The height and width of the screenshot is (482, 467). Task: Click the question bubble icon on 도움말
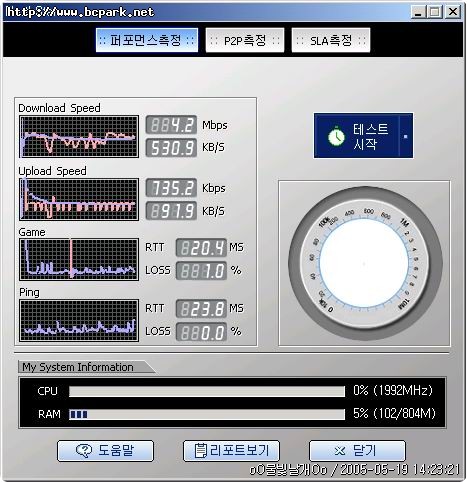click(84, 451)
